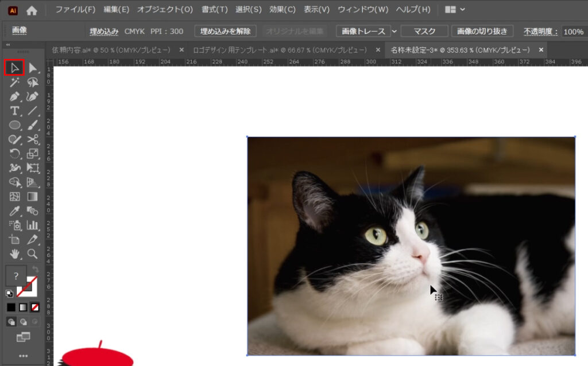Select the Rotate tool
Screen dimensions: 588x366
click(x=14, y=154)
